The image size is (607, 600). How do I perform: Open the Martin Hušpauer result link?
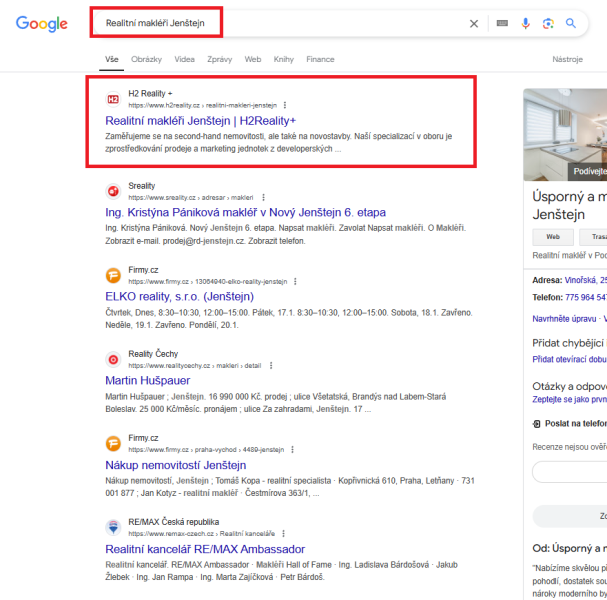point(147,381)
